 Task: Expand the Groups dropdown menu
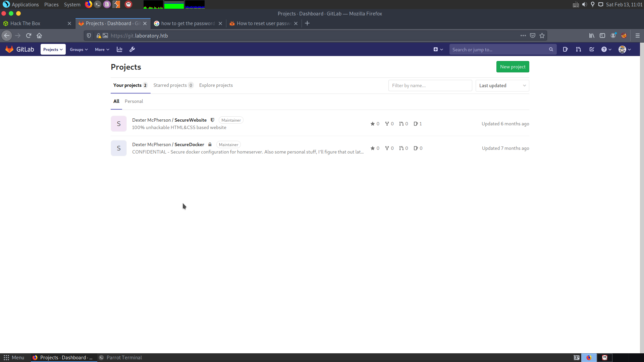[x=79, y=49]
